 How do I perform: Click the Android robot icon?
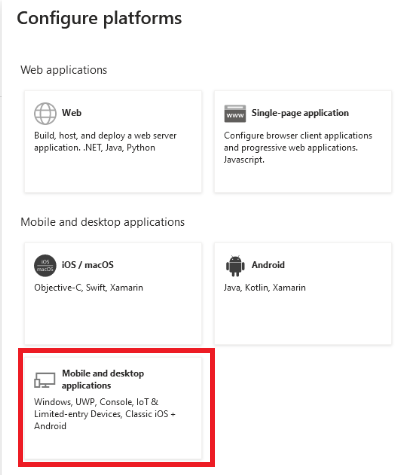[x=235, y=266]
